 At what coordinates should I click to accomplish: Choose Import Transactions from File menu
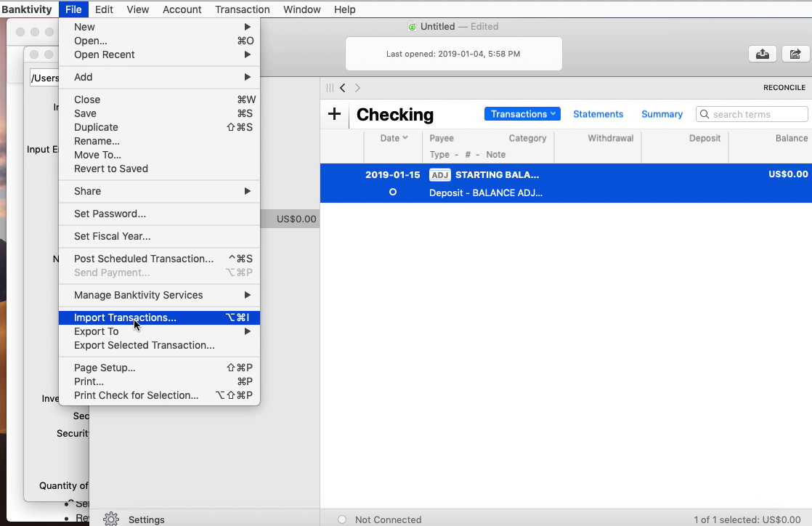pyautogui.click(x=159, y=317)
